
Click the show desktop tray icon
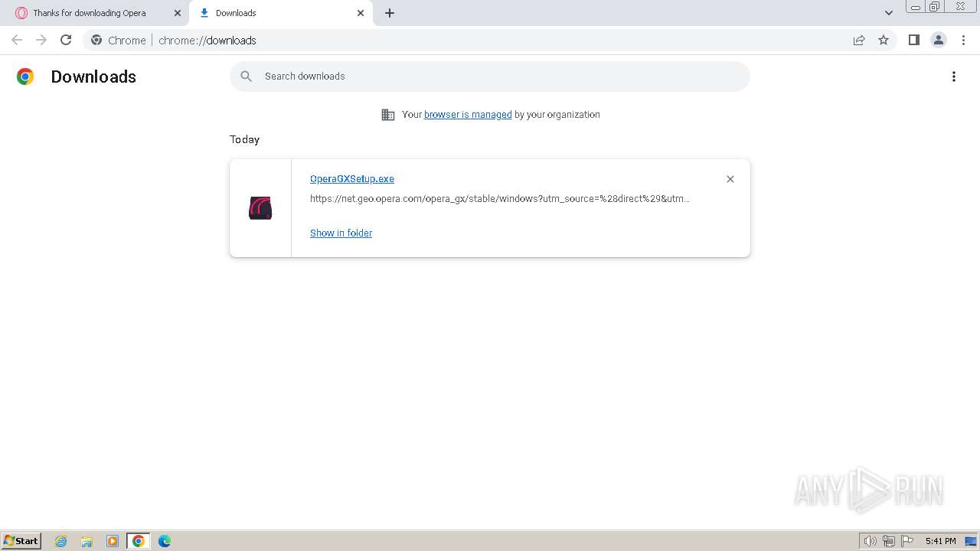pyautogui.click(x=971, y=541)
